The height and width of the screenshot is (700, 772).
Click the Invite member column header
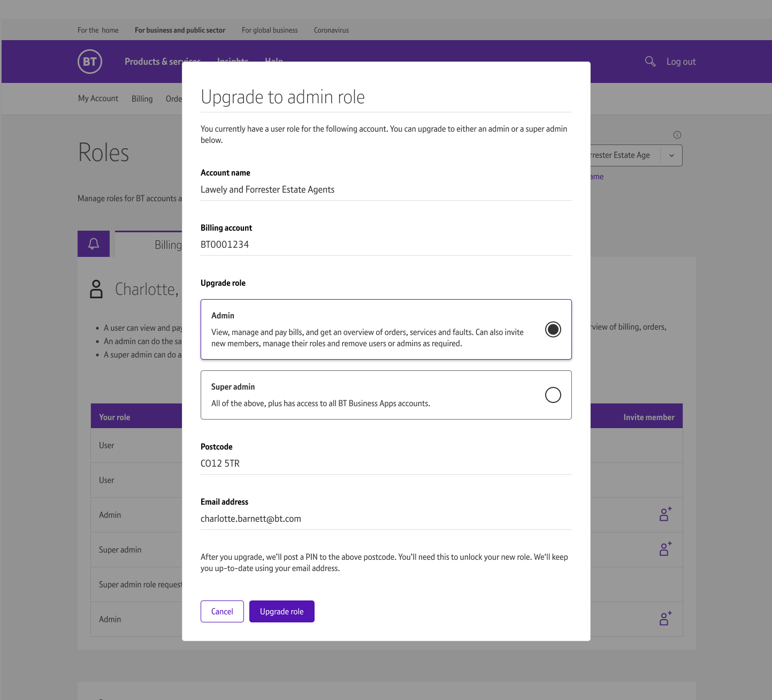649,417
